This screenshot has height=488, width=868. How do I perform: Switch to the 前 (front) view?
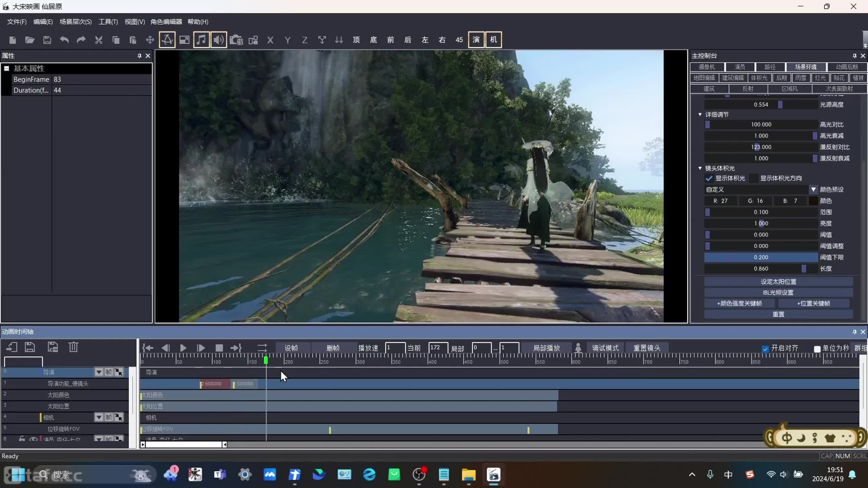391,40
